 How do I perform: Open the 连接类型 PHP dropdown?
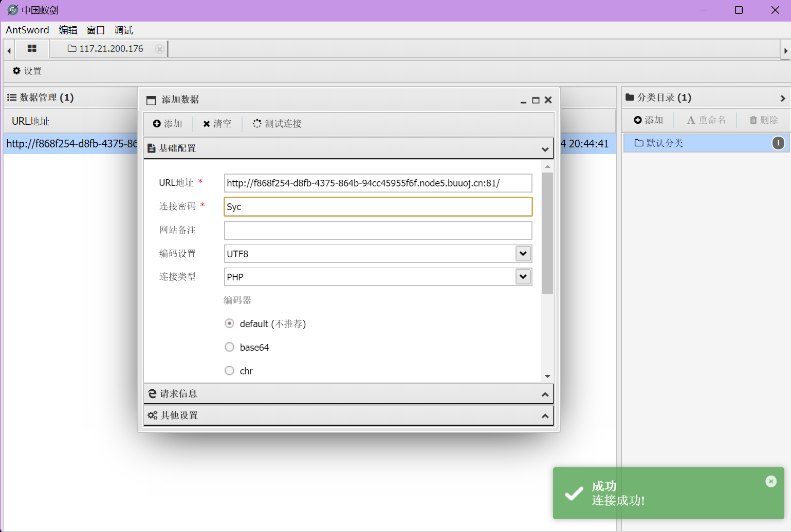[523, 277]
